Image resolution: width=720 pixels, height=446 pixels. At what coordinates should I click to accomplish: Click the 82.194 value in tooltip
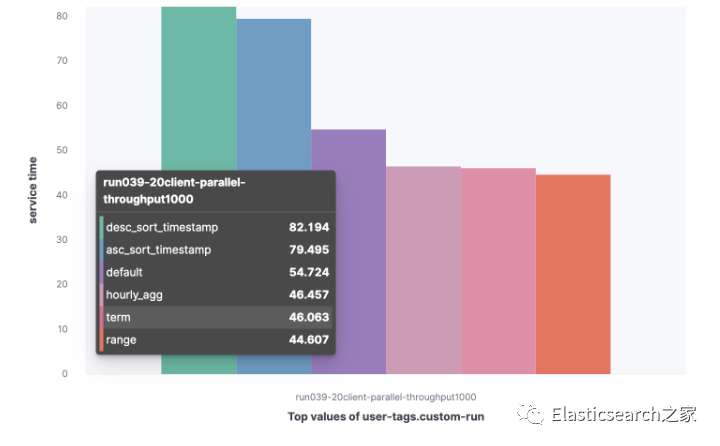tap(309, 227)
